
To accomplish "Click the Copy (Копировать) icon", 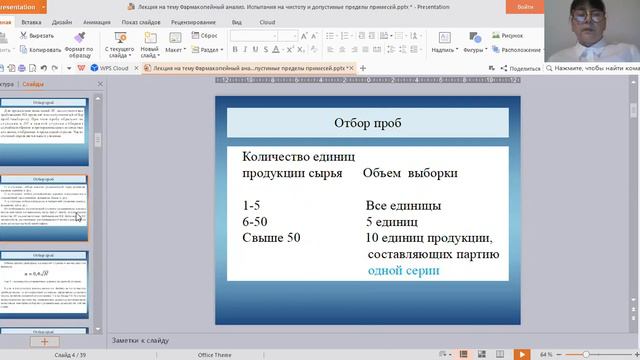I will [x=24, y=49].
